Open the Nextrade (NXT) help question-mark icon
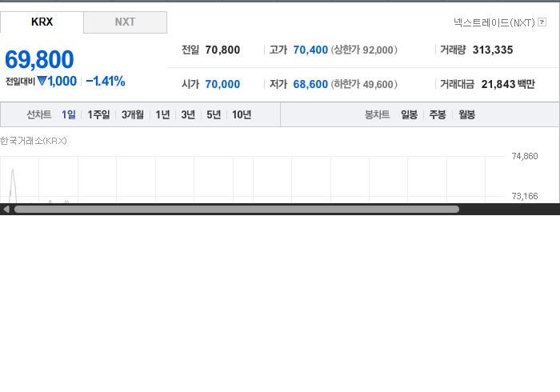The width and height of the screenshot is (560, 392). point(542,22)
